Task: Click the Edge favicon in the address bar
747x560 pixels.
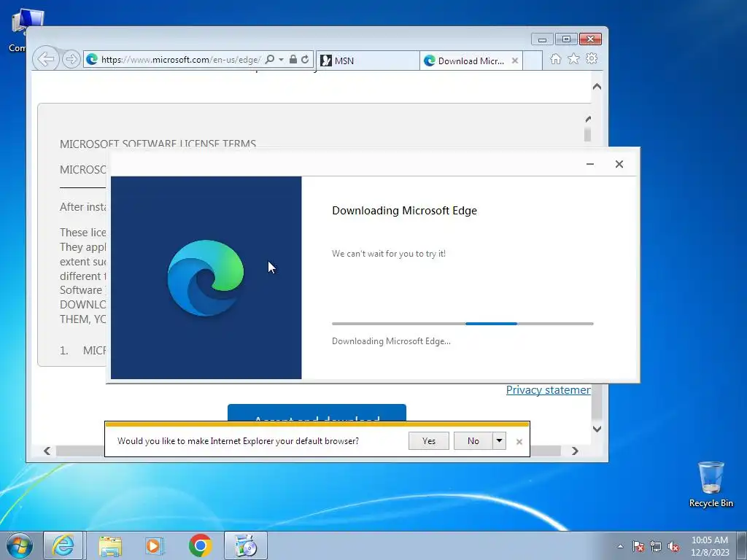Action: pos(92,59)
